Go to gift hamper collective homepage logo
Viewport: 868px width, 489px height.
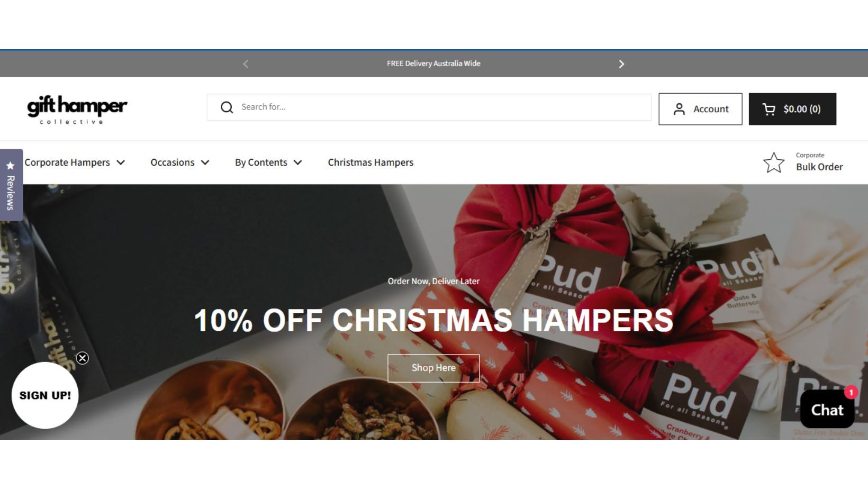click(77, 110)
